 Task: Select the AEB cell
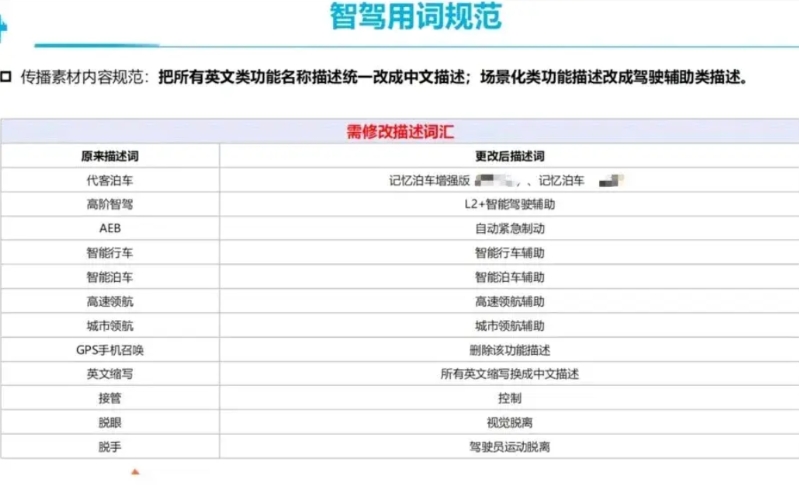point(110,228)
